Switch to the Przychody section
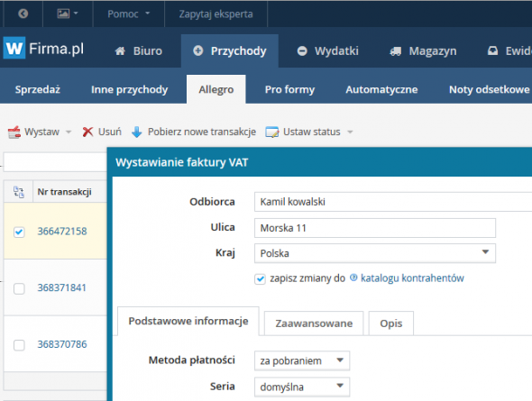This screenshot has width=532, height=401. pos(230,50)
